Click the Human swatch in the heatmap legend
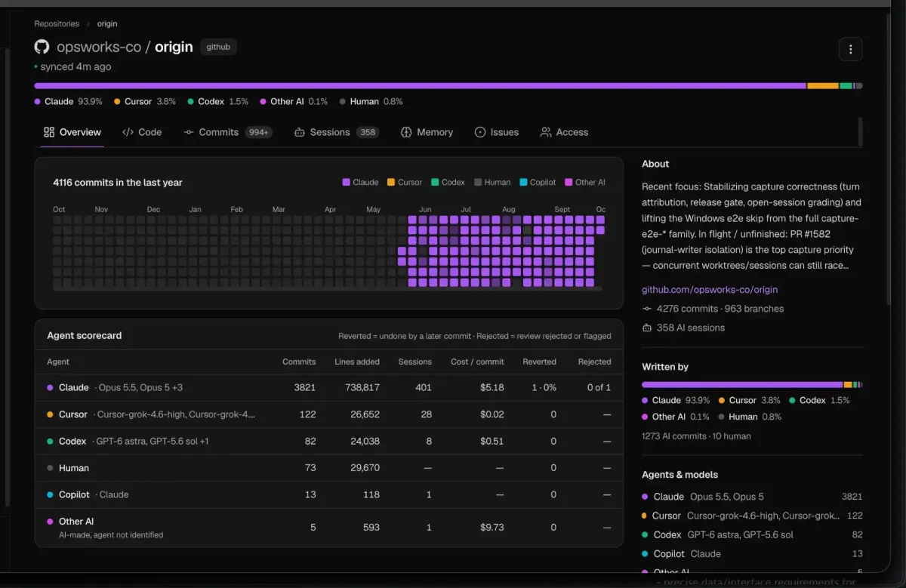This screenshot has width=906, height=588. click(478, 182)
